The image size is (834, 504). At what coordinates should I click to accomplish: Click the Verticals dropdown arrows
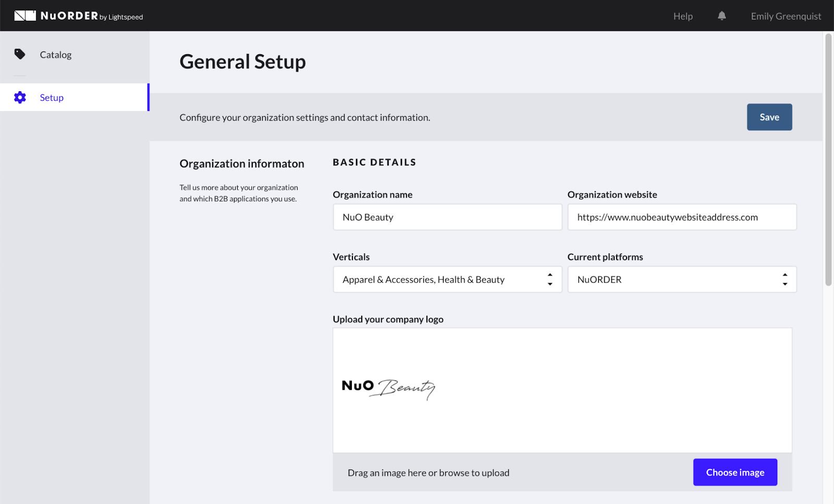pyautogui.click(x=550, y=279)
